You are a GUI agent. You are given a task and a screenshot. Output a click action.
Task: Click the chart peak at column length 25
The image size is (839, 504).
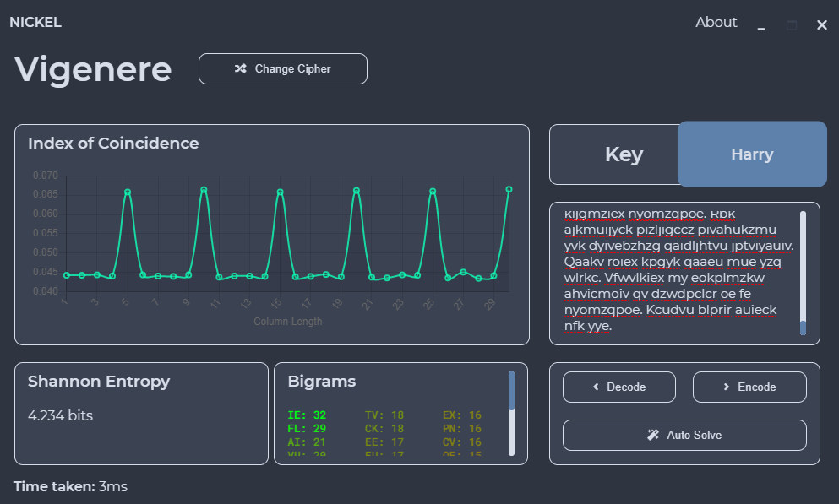[433, 192]
